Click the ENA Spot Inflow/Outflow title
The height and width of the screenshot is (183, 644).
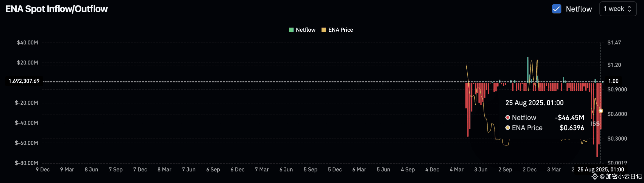pos(57,9)
